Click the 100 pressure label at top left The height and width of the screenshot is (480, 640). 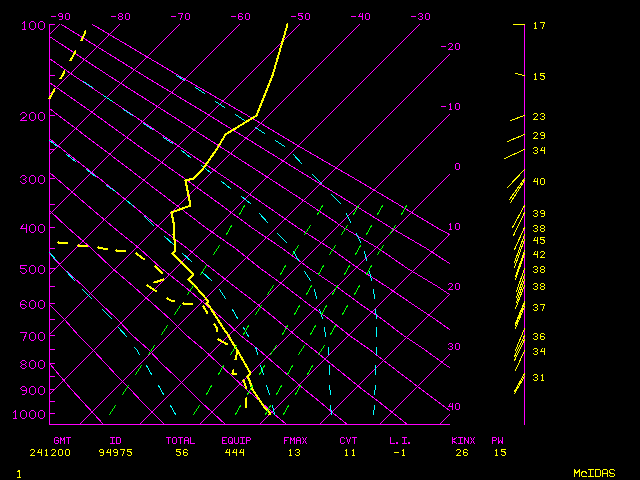coord(33,25)
